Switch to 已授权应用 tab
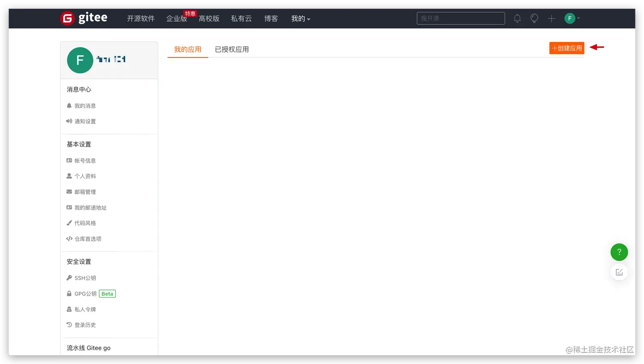 click(x=232, y=49)
